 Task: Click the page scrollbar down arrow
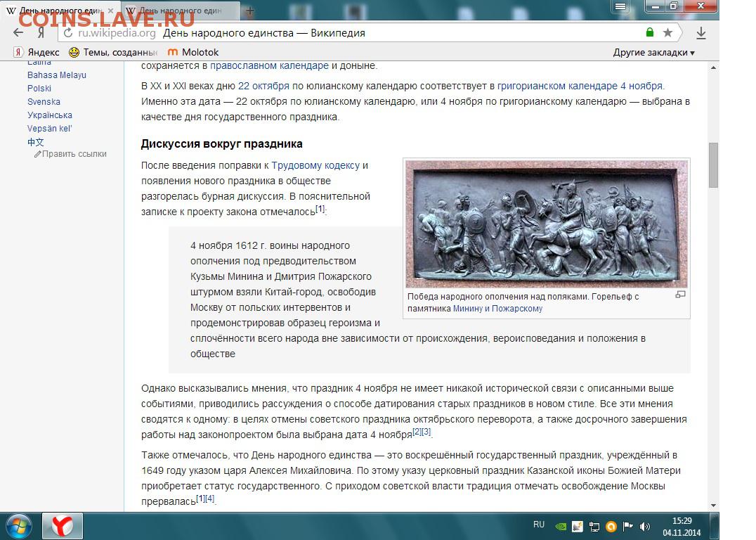tap(714, 506)
